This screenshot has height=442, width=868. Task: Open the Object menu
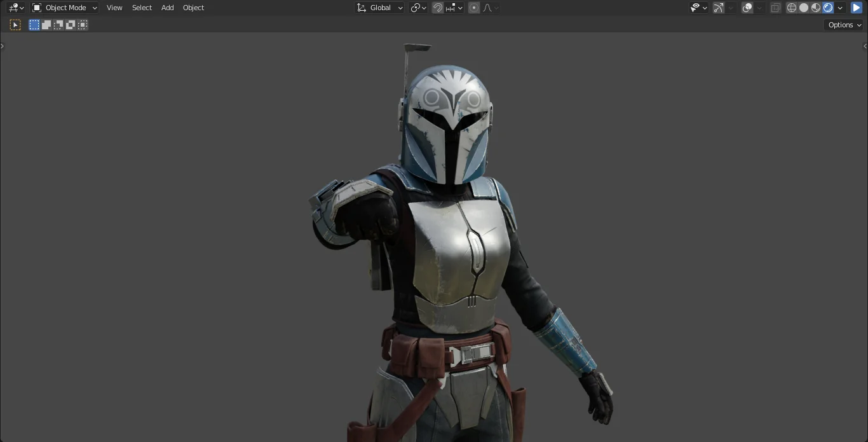[193, 8]
